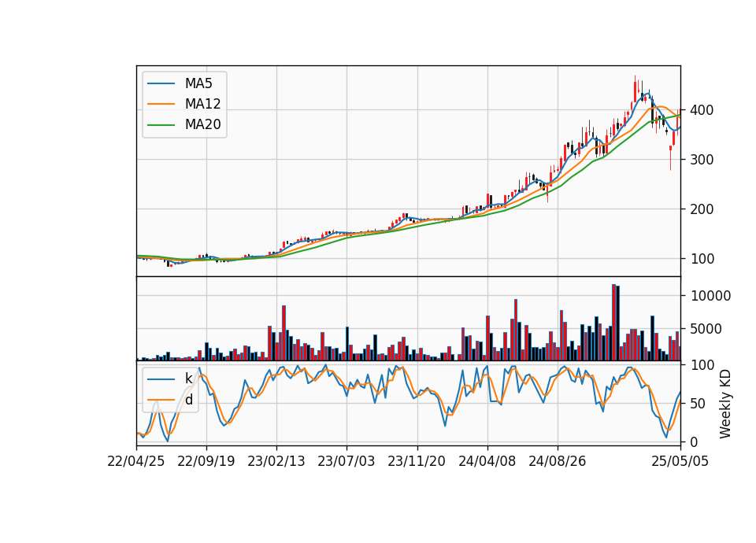Click the MA5 legend label
The width and height of the screenshot is (756, 543).
click(198, 83)
